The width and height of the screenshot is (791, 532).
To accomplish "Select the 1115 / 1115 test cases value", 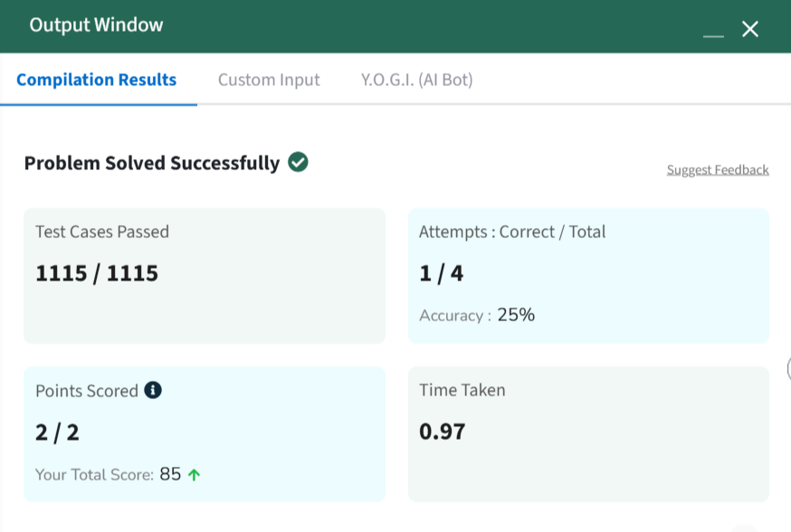I will [97, 273].
